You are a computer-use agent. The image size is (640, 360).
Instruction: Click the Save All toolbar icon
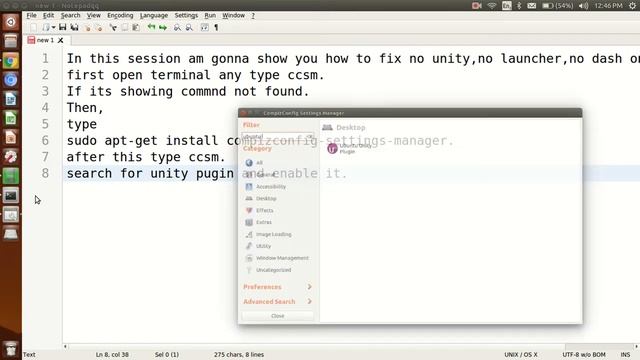(x=75, y=27)
